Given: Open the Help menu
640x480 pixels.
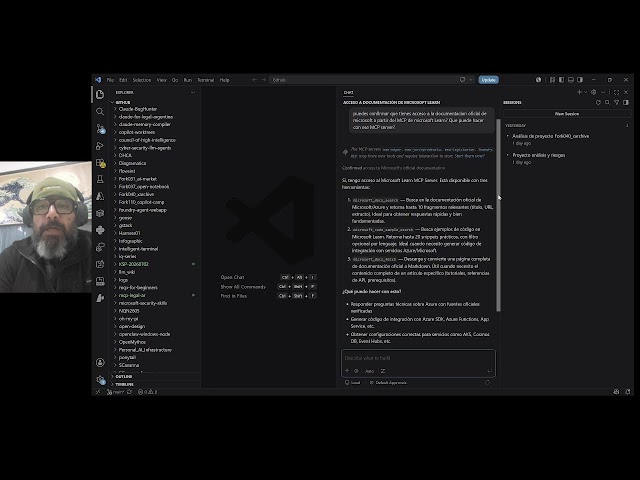Looking at the screenshot, I should point(224,80).
